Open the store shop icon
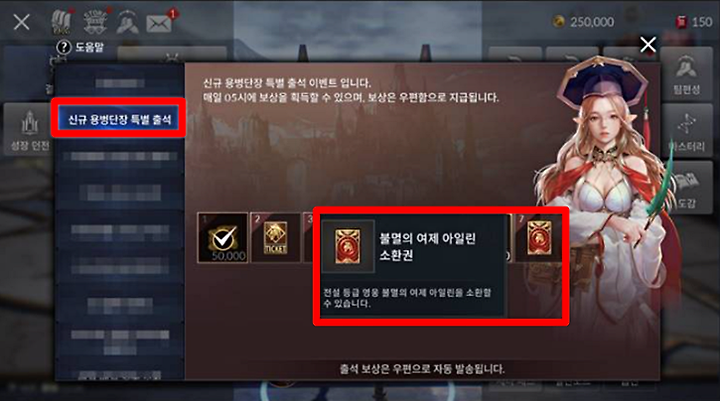The width and height of the screenshot is (720, 401). click(x=95, y=22)
